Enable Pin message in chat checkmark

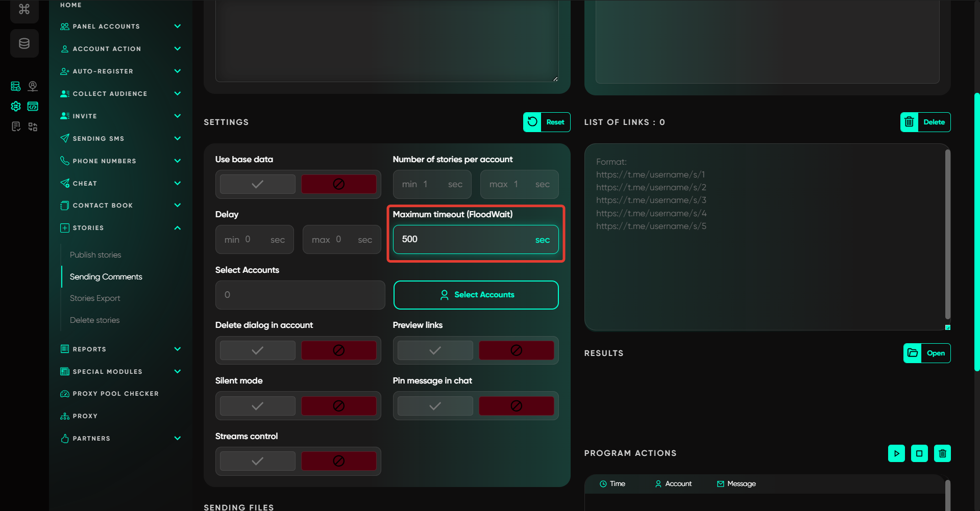pos(435,406)
